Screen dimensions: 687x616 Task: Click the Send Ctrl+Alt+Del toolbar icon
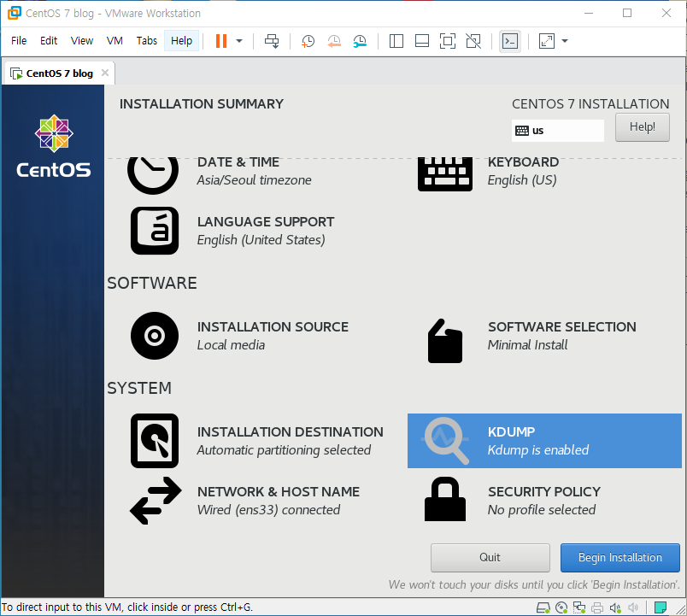click(272, 41)
